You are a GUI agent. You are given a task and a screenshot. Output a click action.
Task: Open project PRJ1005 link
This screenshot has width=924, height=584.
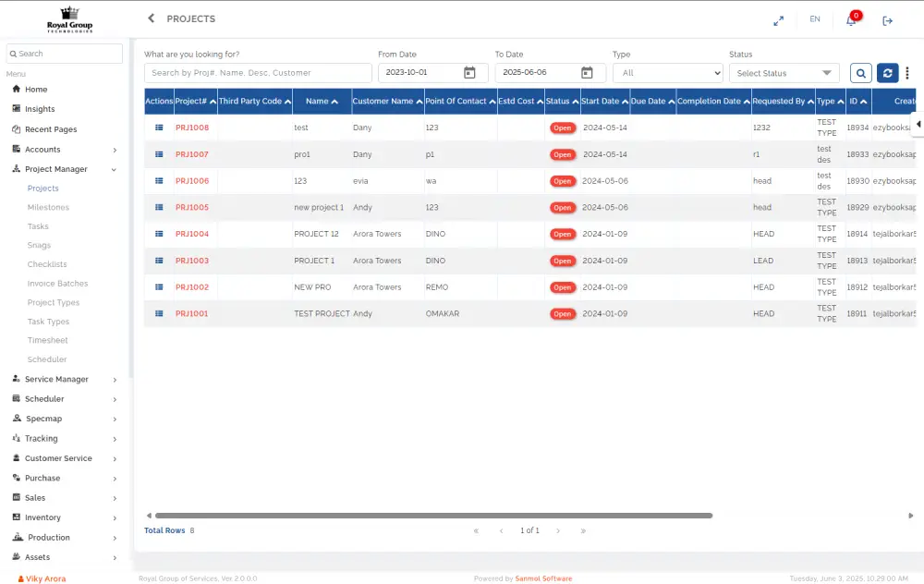tap(192, 208)
